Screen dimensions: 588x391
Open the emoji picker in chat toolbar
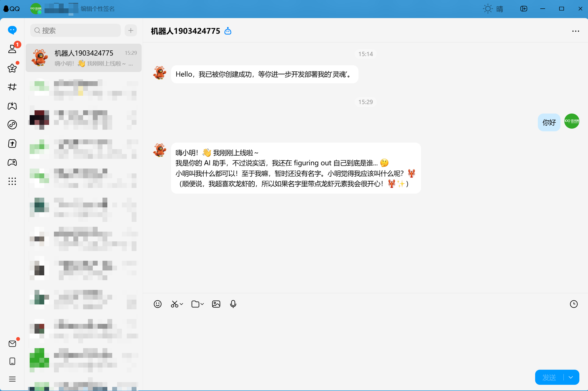pos(158,304)
